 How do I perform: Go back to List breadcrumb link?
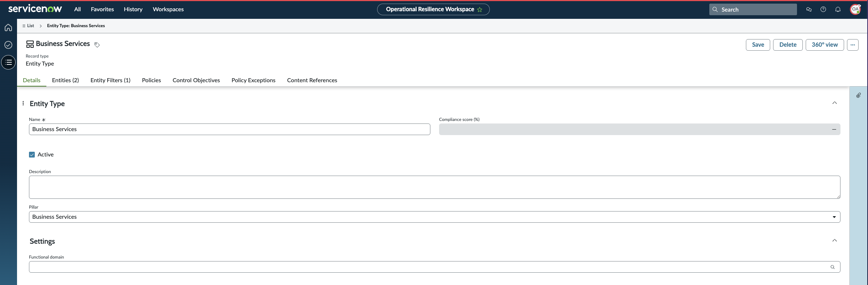(x=30, y=26)
